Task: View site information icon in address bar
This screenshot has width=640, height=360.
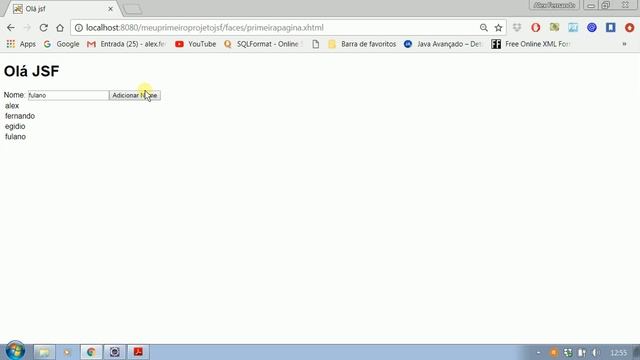Action: point(79,28)
